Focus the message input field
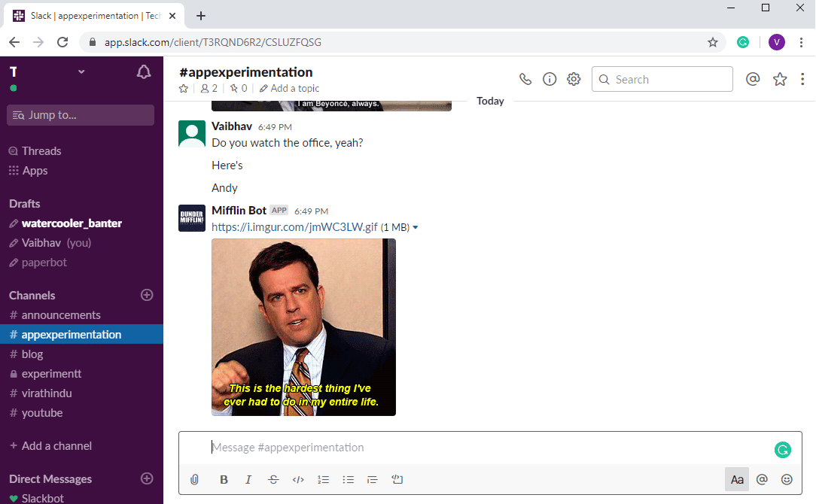The height and width of the screenshot is (504, 816). [489, 448]
